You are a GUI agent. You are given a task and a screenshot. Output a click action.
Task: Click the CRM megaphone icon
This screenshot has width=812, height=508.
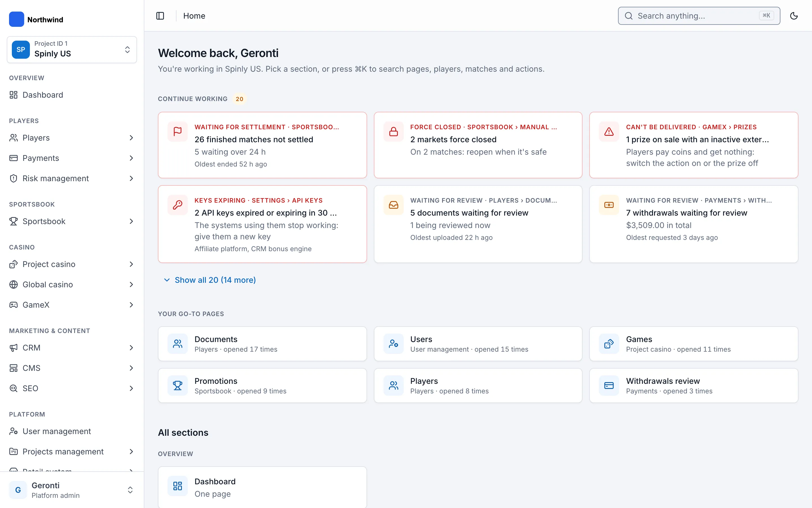(x=14, y=348)
